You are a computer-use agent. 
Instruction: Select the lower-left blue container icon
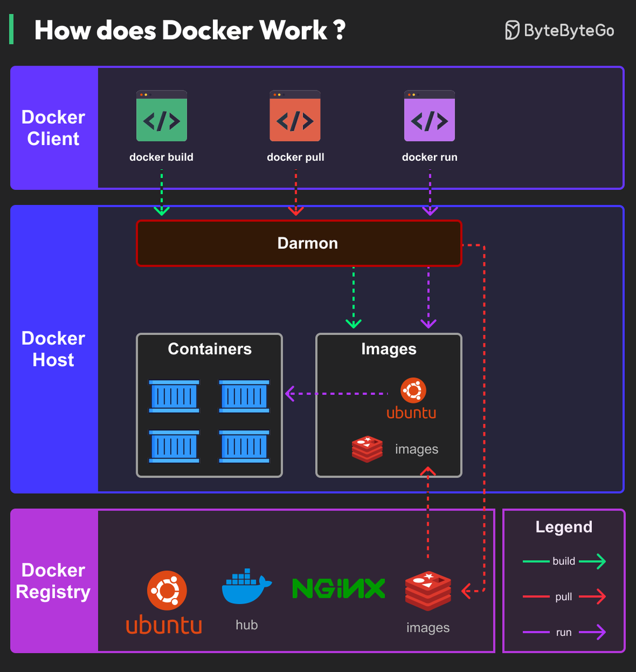(x=174, y=446)
